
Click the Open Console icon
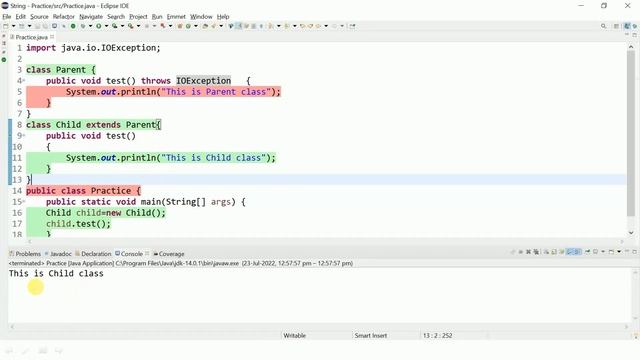click(x=611, y=252)
